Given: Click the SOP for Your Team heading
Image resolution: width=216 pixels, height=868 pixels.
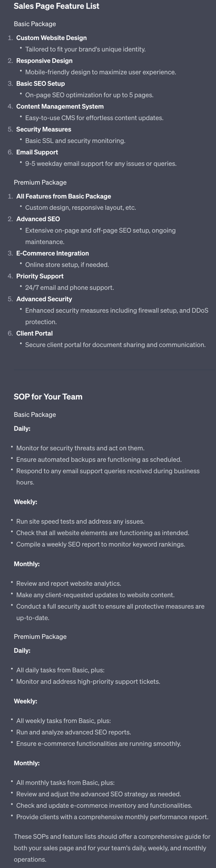Looking at the screenshot, I should [48, 397].
